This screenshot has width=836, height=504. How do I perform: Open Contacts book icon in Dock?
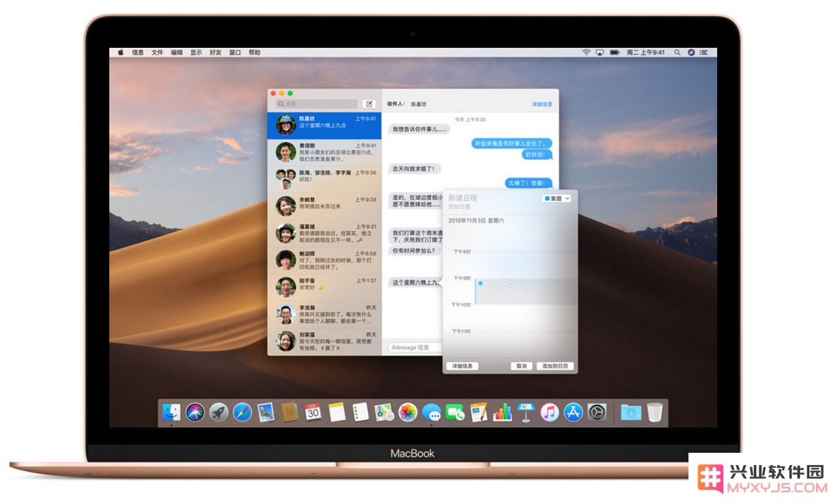(290, 412)
